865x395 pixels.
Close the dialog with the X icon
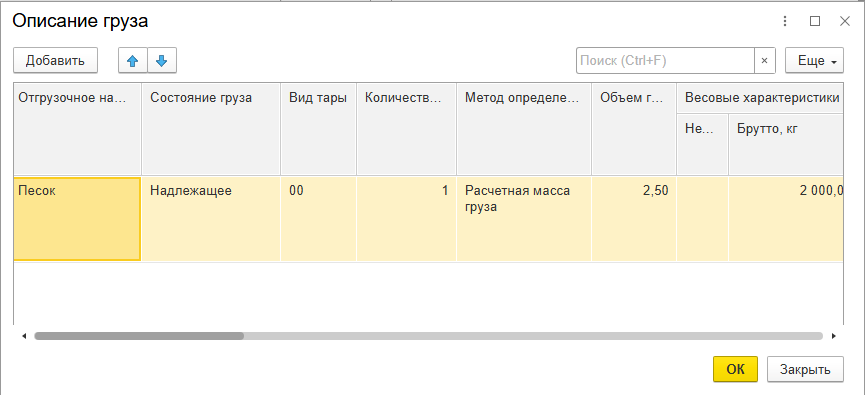coord(845,22)
